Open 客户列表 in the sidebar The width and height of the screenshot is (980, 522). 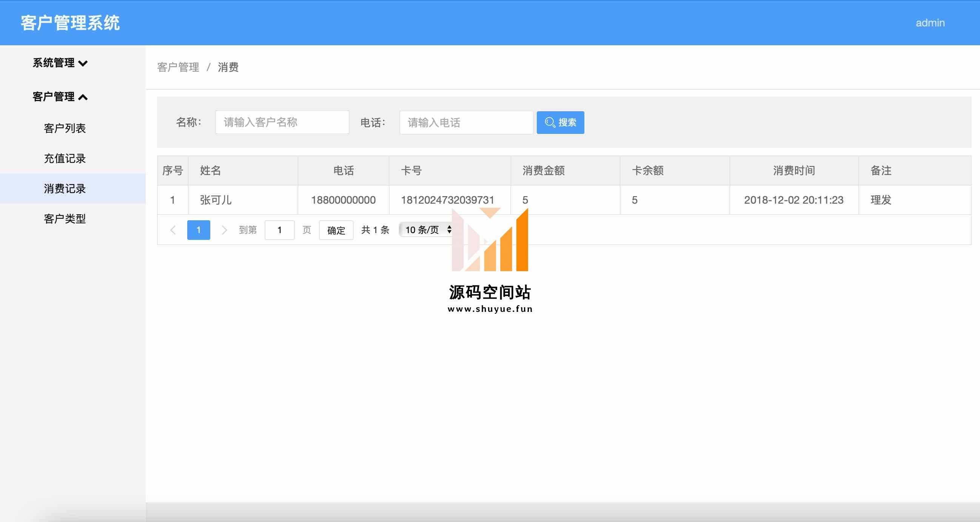click(65, 128)
